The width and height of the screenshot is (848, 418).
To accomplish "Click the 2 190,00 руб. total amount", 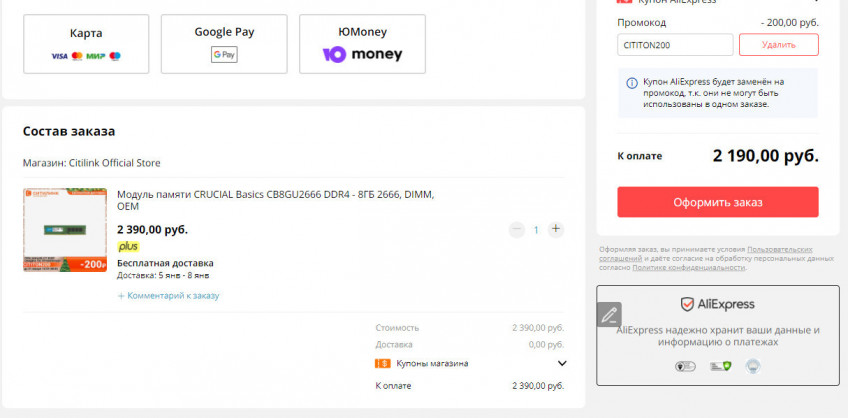I will (765, 156).
